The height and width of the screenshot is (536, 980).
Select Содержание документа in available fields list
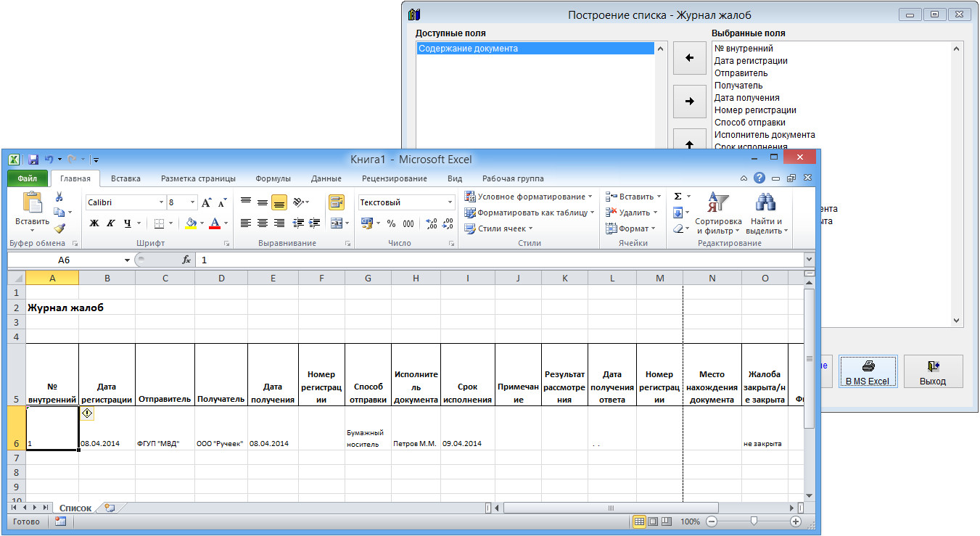[534, 49]
